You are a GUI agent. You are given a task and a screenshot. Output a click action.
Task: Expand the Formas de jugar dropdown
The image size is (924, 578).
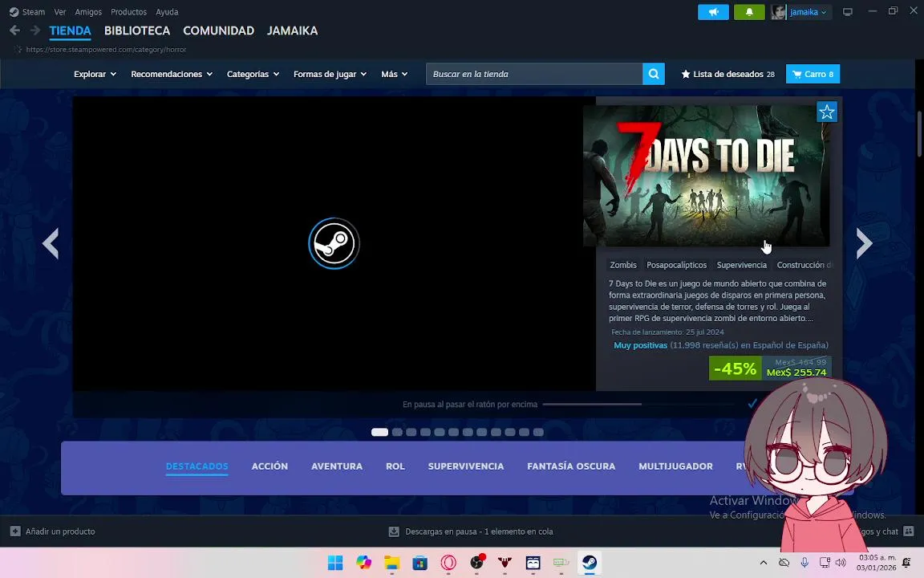pos(330,74)
